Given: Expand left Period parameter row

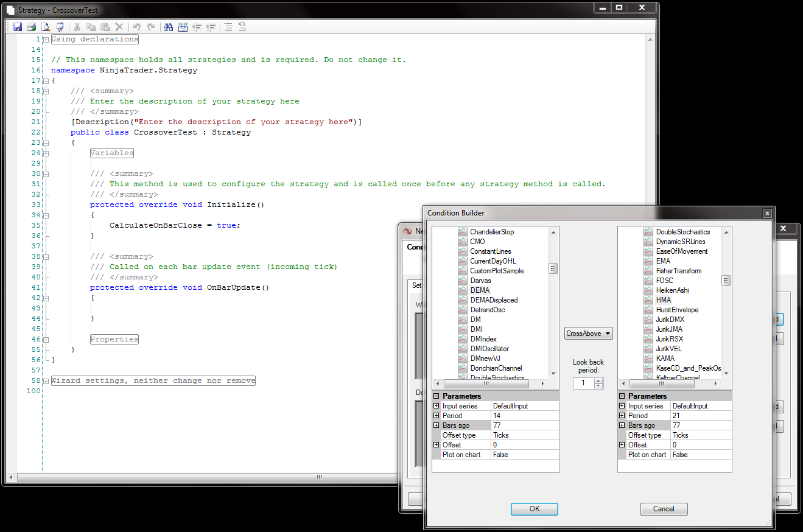Looking at the screenshot, I should pos(436,416).
